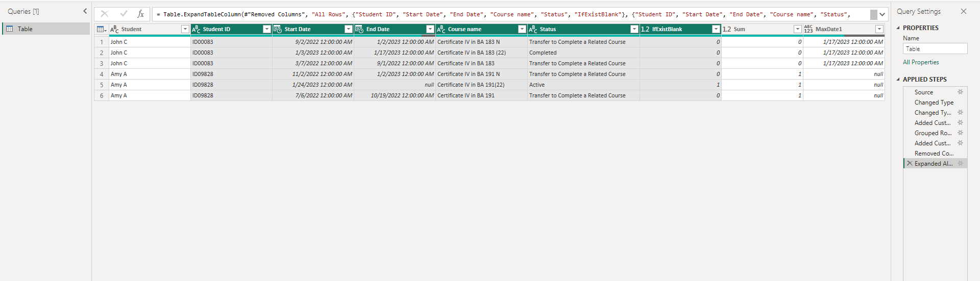Delete the Expanded Al... step using its X icon
The image size is (980, 281).
910,164
